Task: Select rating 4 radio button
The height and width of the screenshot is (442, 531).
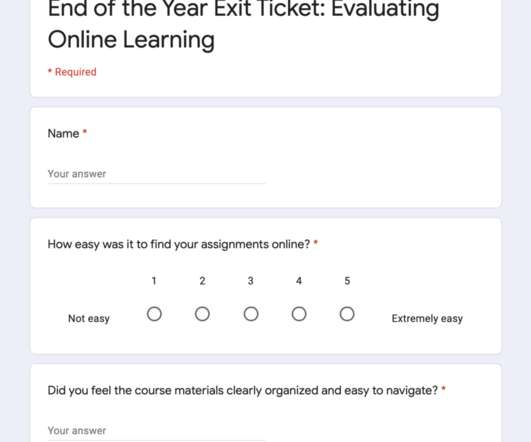Action: click(299, 314)
